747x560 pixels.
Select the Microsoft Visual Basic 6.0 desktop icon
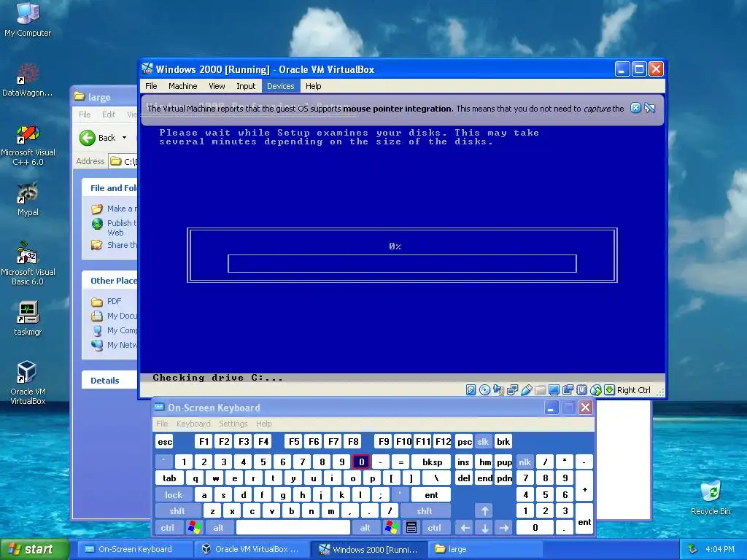(x=28, y=263)
